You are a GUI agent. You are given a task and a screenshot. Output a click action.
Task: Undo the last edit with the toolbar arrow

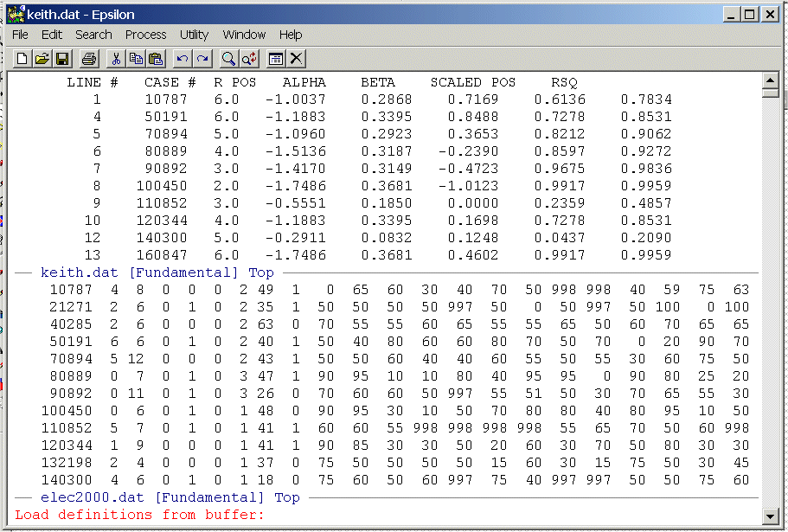(183, 59)
